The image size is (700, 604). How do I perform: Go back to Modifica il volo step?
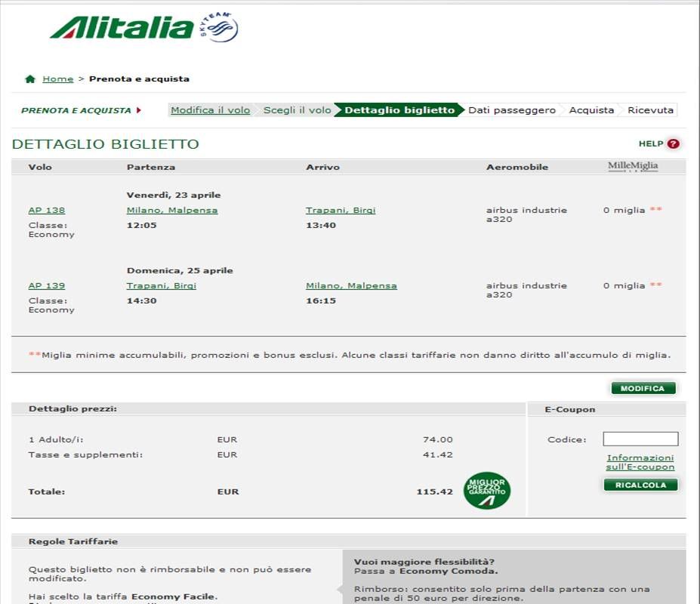click(210, 110)
